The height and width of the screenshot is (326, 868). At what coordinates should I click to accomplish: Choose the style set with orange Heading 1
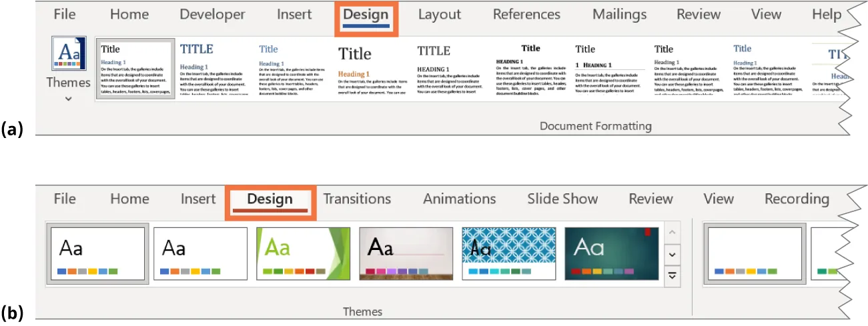(x=370, y=69)
